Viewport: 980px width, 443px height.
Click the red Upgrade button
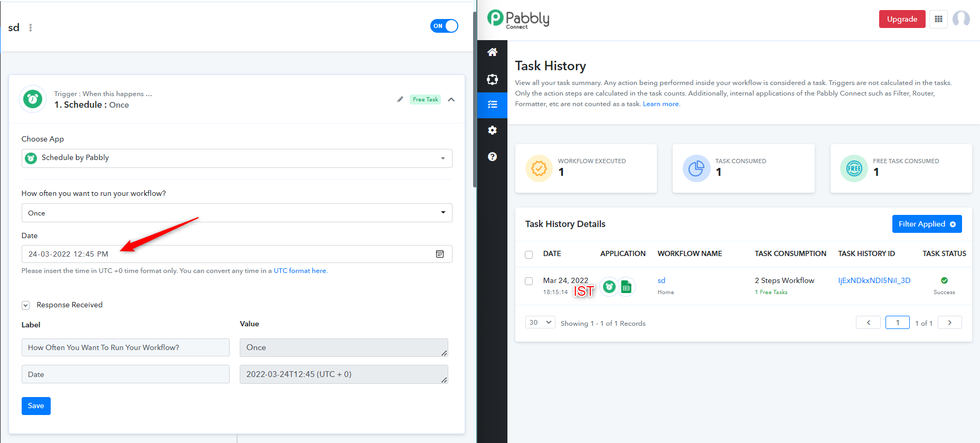tap(902, 19)
